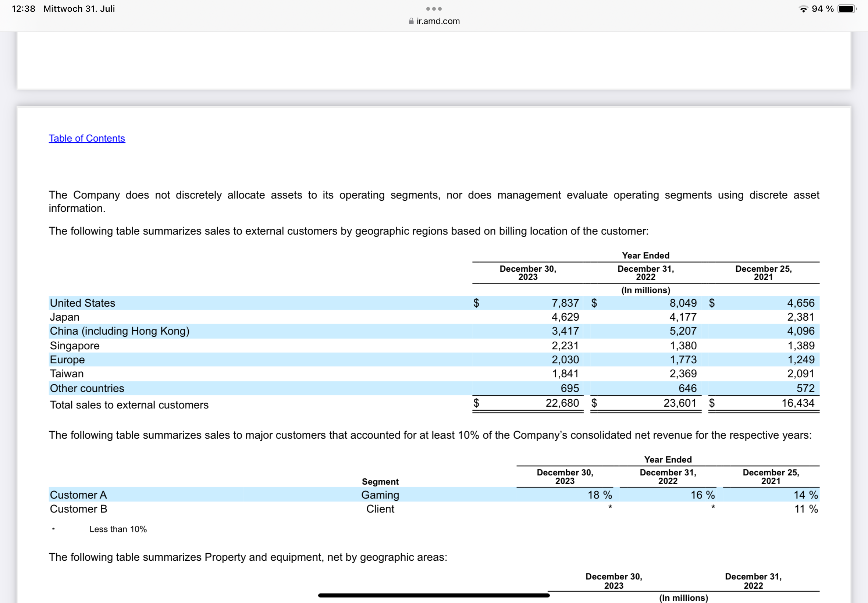Click the China (including Hong Kong) row

click(120, 331)
